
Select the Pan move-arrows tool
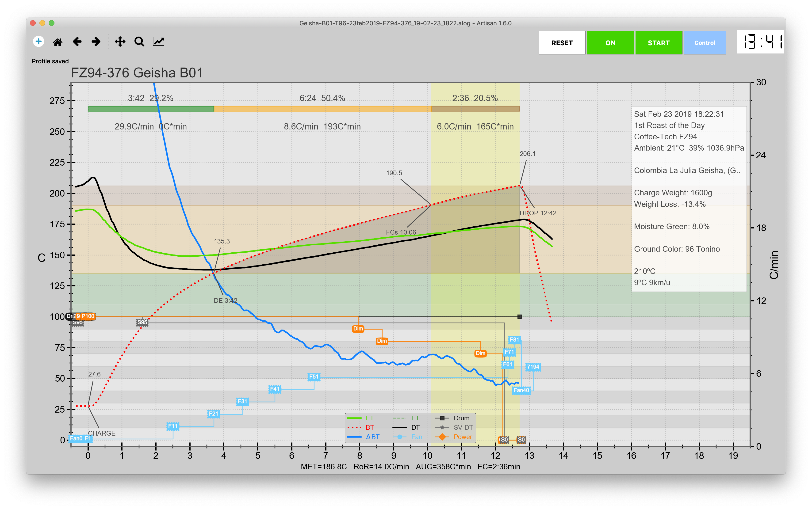tap(120, 42)
